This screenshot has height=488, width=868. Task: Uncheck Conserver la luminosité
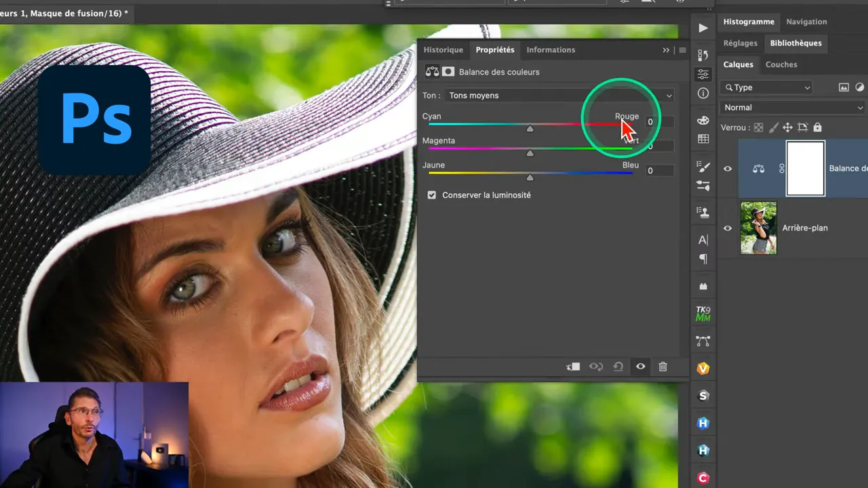[432, 195]
